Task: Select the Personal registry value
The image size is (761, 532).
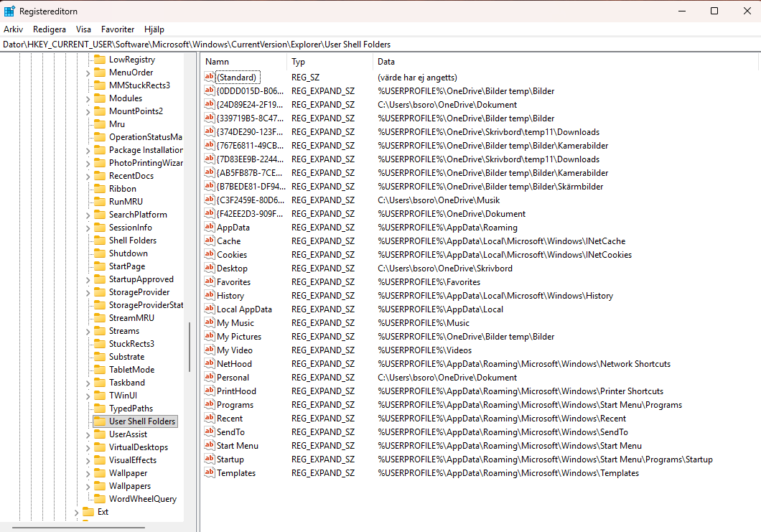Action: coord(233,377)
